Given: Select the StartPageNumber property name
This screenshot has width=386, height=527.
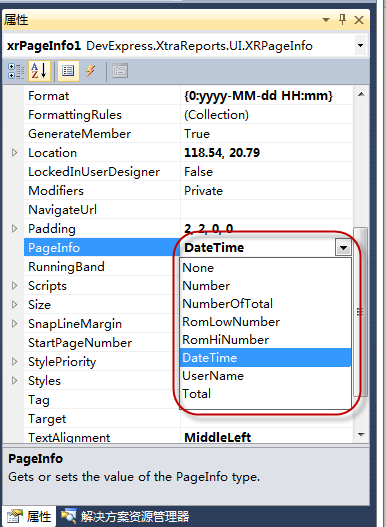Looking at the screenshot, I should pos(80,342).
